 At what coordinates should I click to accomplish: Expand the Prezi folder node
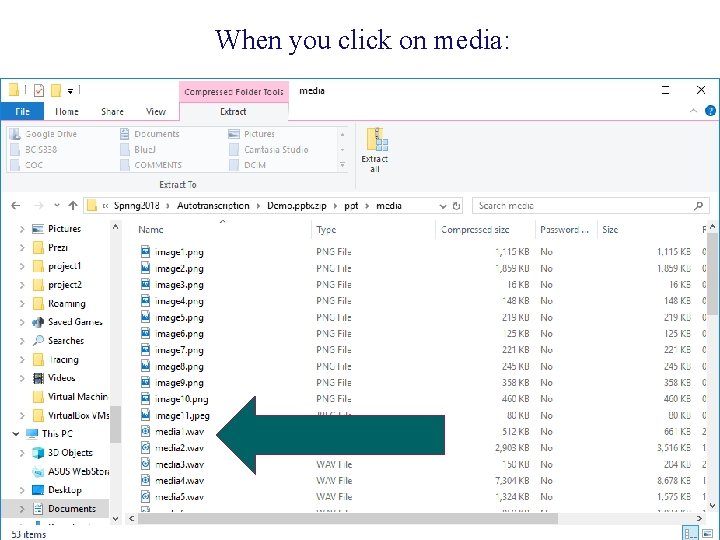coord(21,248)
